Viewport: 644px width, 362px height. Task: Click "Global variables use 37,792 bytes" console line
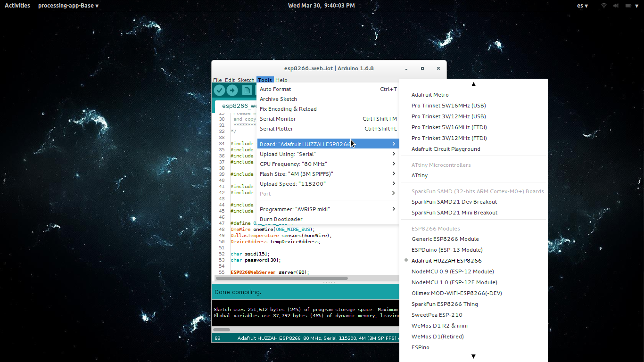(x=306, y=316)
